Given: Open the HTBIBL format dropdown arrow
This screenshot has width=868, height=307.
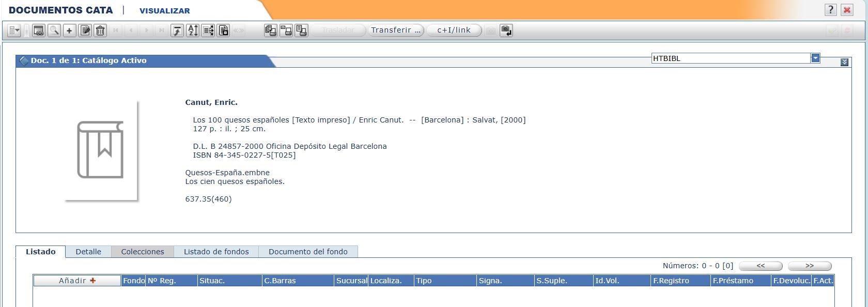Looking at the screenshot, I should point(815,58).
